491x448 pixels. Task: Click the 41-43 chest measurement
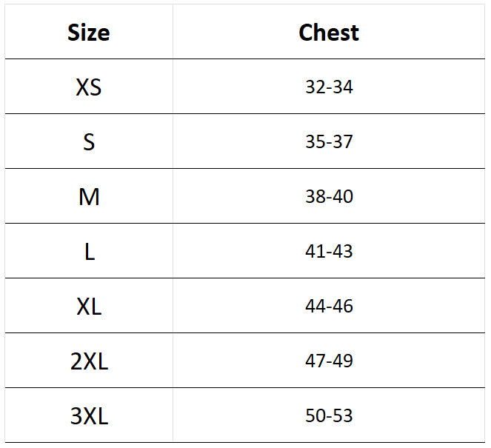point(329,252)
